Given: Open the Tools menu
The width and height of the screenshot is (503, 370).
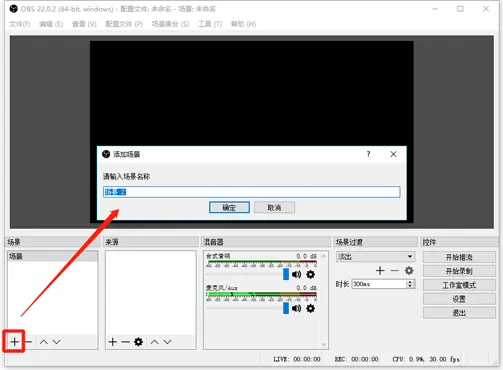Looking at the screenshot, I should 210,24.
